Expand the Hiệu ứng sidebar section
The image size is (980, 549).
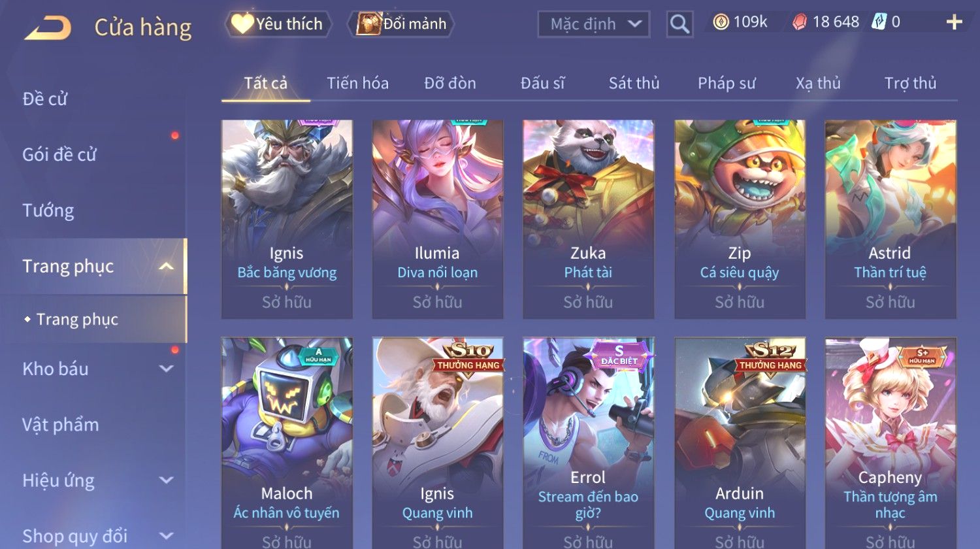coord(167,480)
